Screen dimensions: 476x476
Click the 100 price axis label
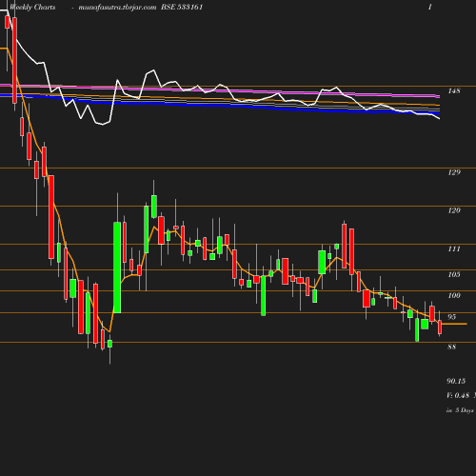click(x=454, y=295)
